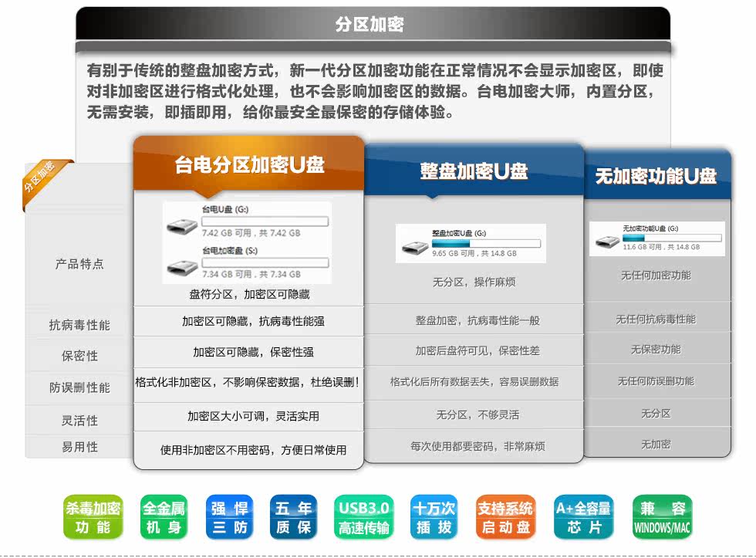Screen dimensions: 756x558
Task: Select the 无加密功能U盘 column header
Action: pos(656,175)
